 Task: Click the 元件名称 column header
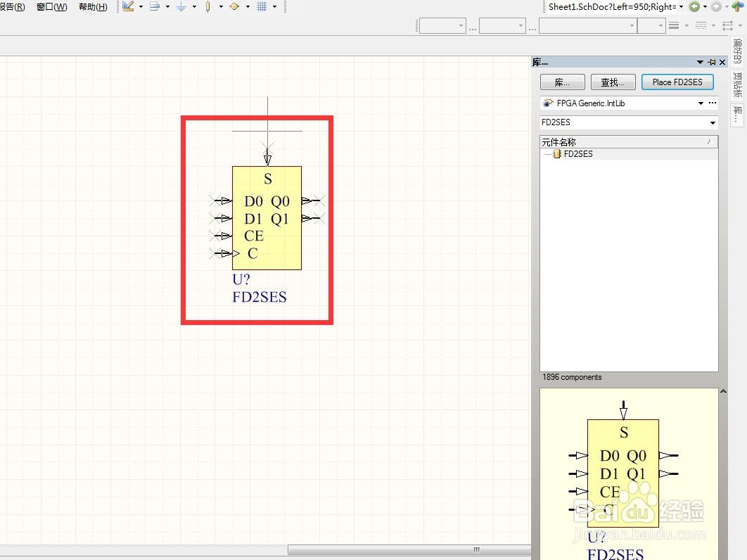click(628, 142)
